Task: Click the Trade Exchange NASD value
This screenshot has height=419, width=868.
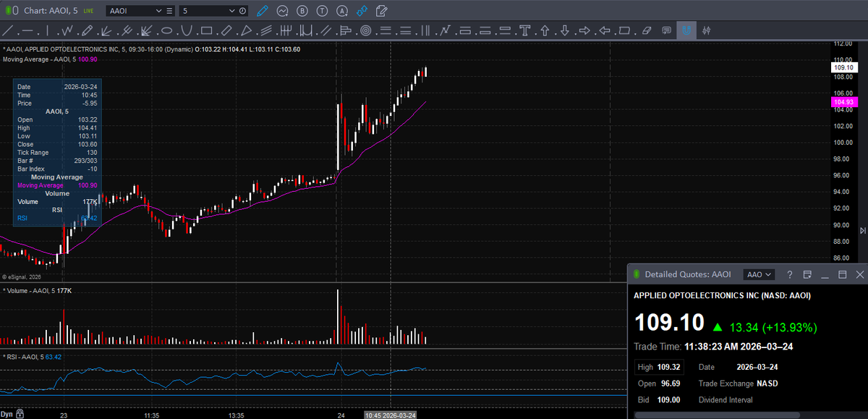Action: click(x=768, y=384)
